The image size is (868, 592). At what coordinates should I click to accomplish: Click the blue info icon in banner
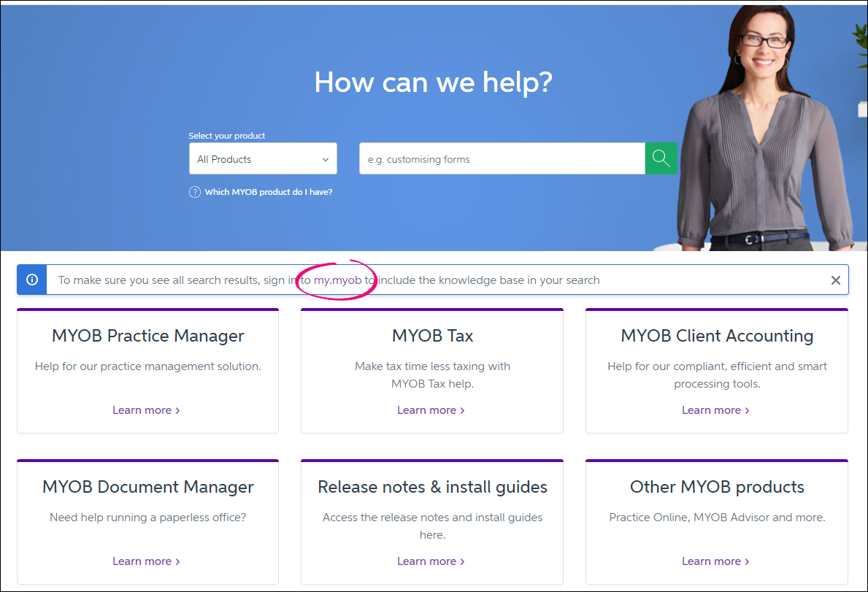(x=32, y=280)
